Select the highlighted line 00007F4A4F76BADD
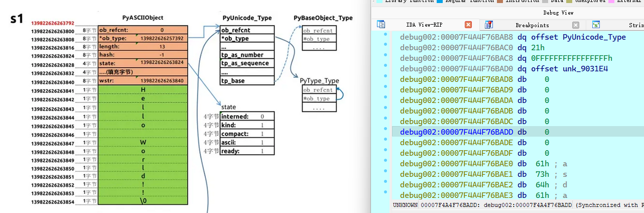The image size is (644, 213). coord(456,132)
